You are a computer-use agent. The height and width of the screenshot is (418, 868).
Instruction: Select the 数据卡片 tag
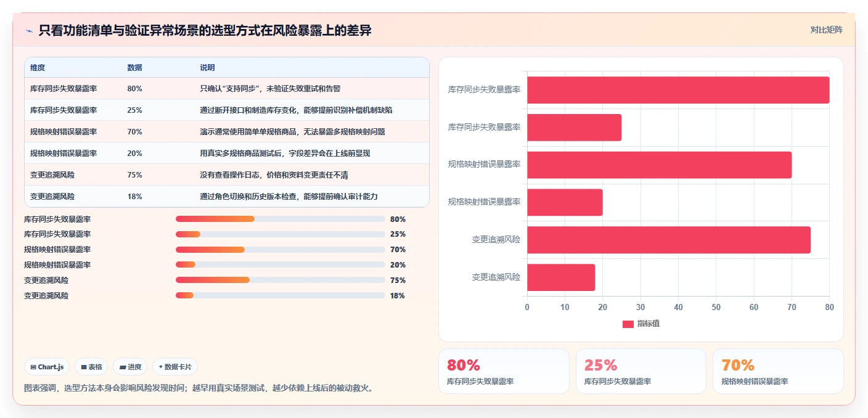pos(175,367)
